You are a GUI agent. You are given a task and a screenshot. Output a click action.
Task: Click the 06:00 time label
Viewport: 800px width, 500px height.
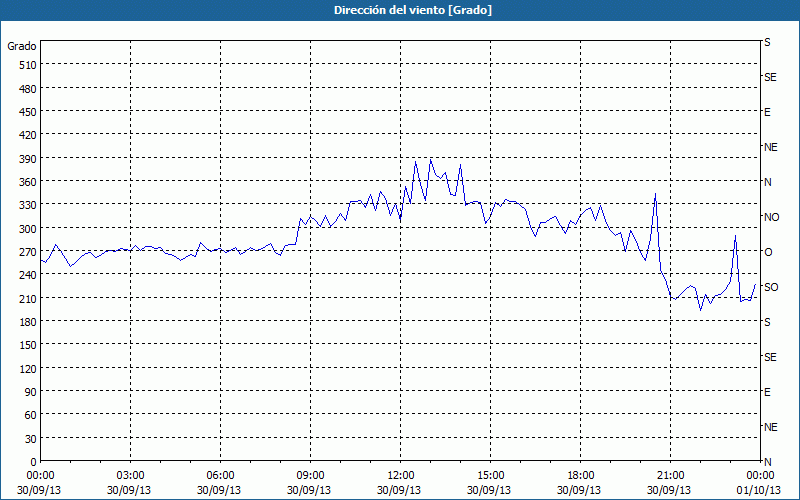coord(220,476)
